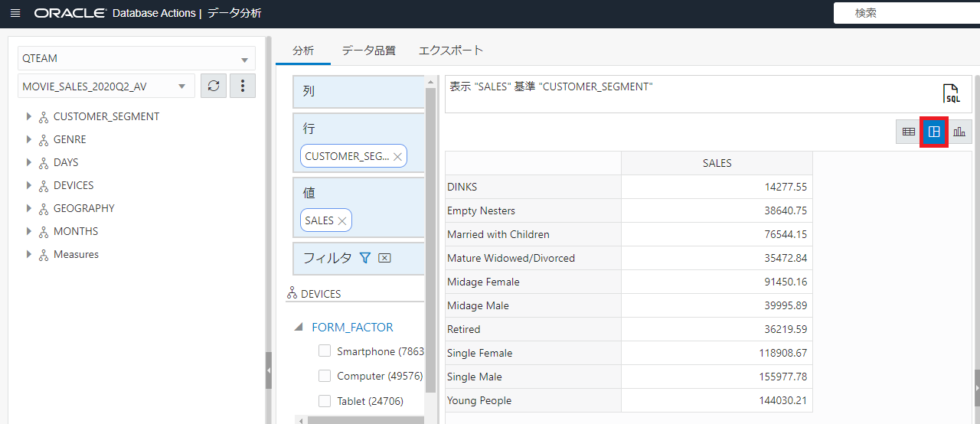Expand the GEOGRAPHY tree node
The width and height of the screenshot is (980, 424).
point(29,208)
